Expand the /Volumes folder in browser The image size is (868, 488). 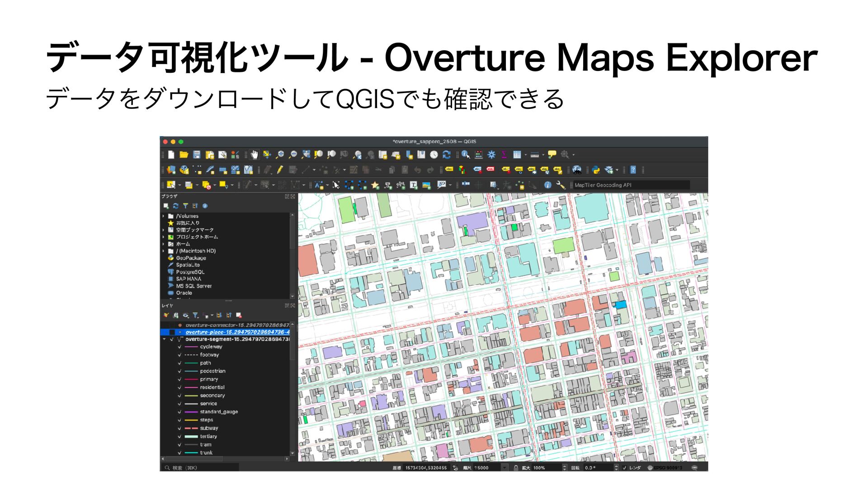pos(164,216)
